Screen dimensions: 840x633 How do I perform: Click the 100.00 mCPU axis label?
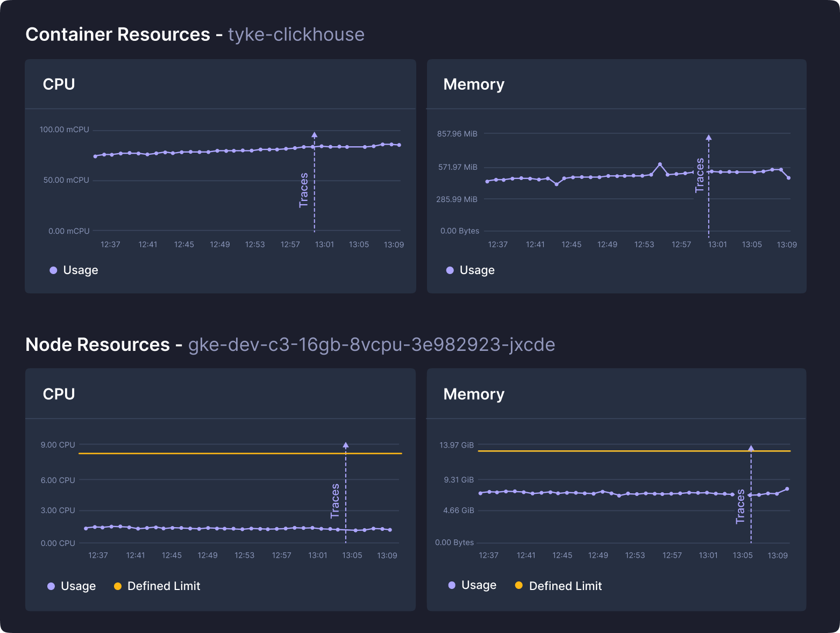tap(65, 130)
